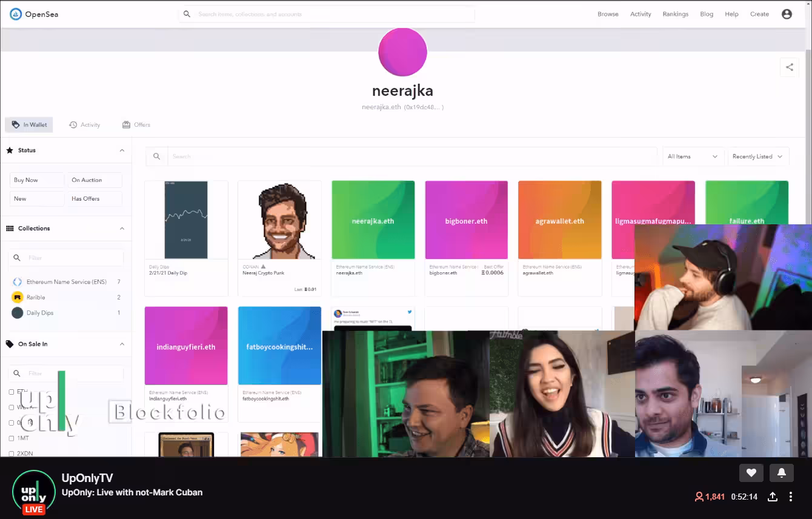The height and width of the screenshot is (519, 812).
Task: Tick the 2XDN checkbox
Action: [12, 453]
